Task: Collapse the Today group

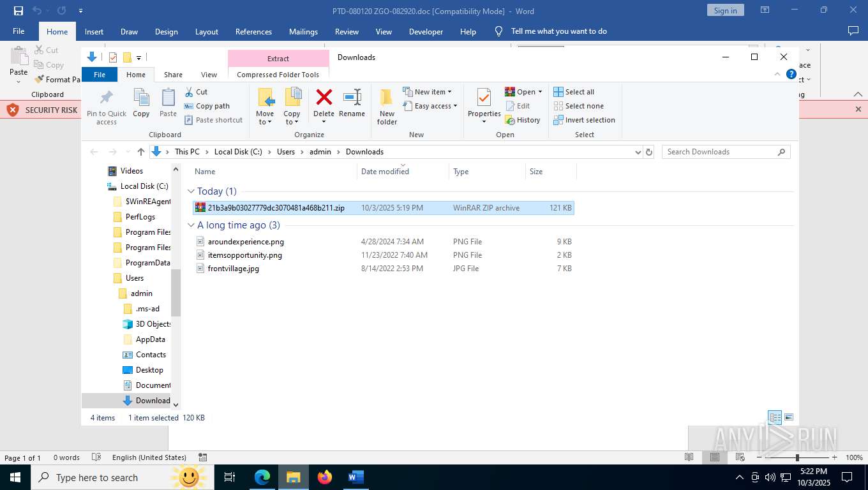Action: click(191, 191)
